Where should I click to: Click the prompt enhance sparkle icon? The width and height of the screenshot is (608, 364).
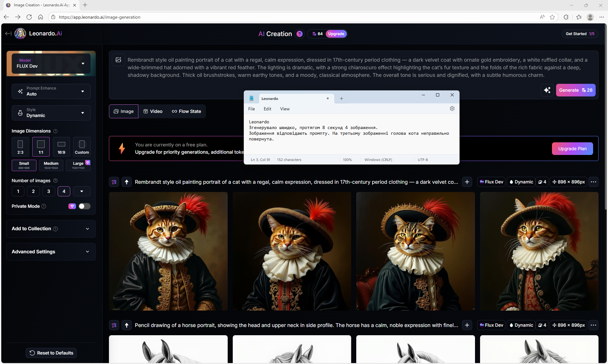coord(547,90)
